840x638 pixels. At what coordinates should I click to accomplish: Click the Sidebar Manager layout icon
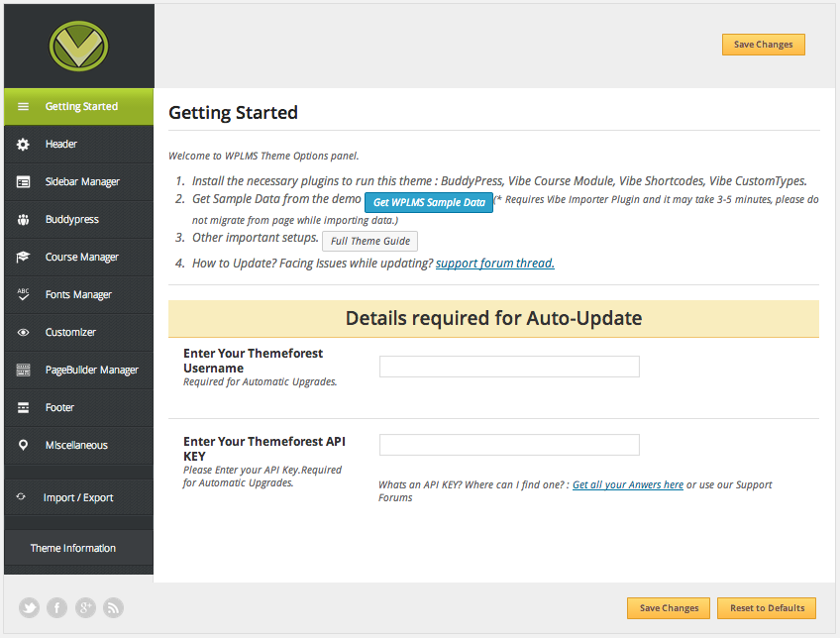[x=23, y=182]
